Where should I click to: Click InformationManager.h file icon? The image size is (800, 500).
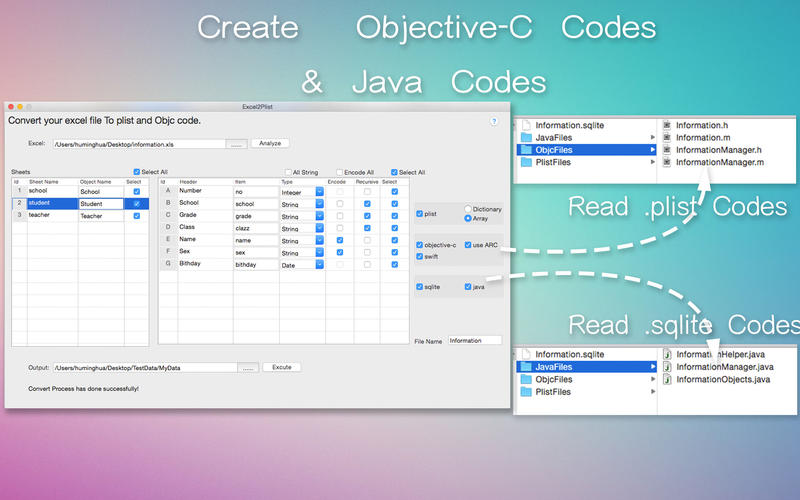(x=666, y=149)
